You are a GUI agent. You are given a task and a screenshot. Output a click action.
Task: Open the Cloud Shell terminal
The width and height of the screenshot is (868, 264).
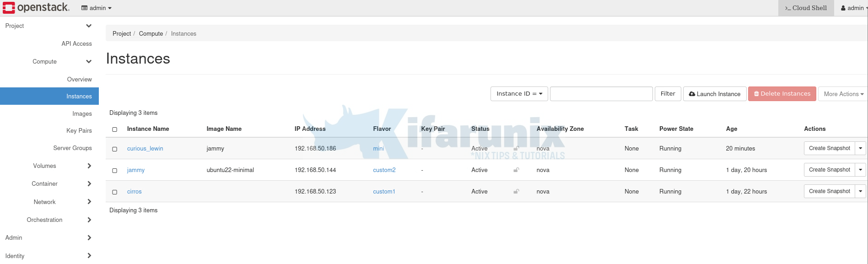pyautogui.click(x=806, y=8)
